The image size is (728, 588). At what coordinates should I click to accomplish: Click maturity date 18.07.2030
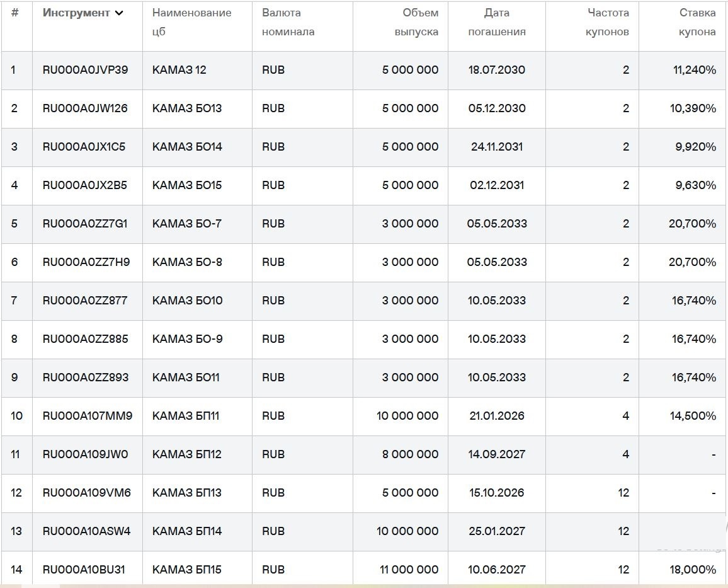click(497, 70)
